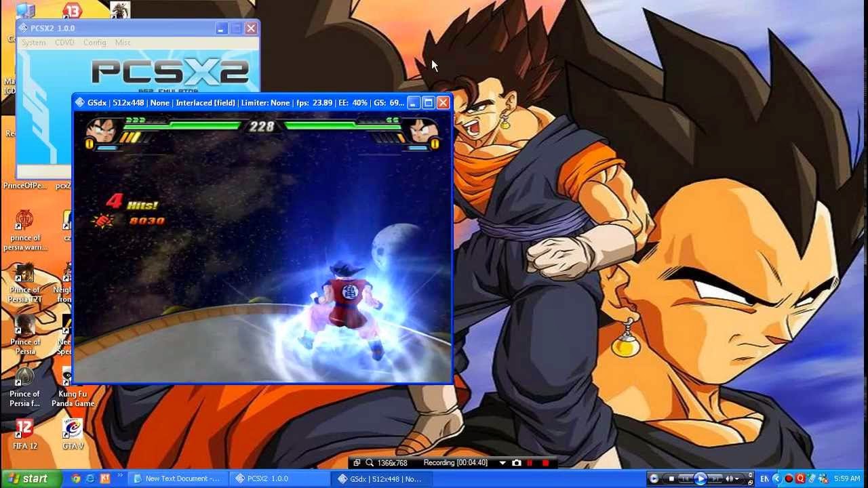Expand the volume dropdown in the media toolbar
The width and height of the screenshot is (868, 488).
coord(738,479)
